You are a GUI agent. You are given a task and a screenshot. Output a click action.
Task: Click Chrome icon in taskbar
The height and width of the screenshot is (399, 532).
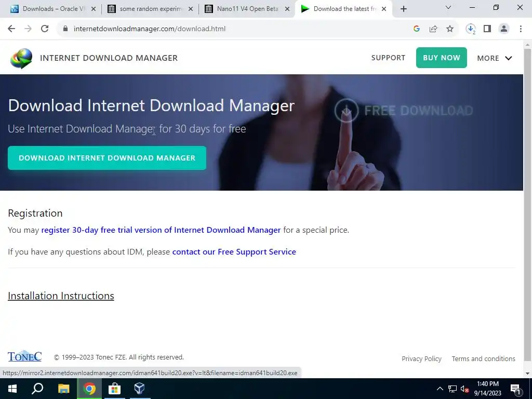(89, 389)
